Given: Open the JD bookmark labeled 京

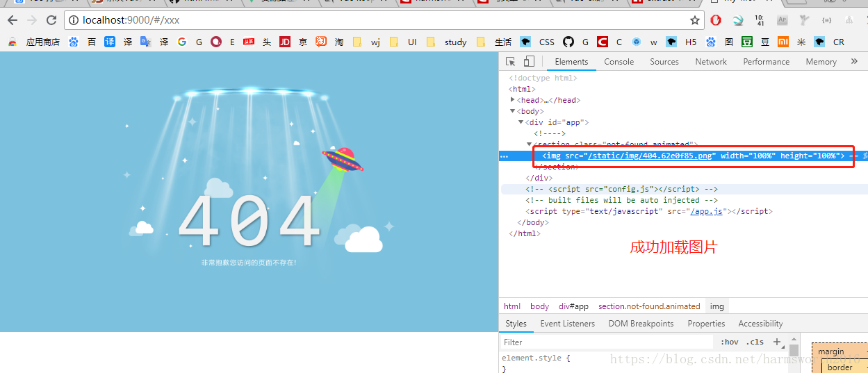Looking at the screenshot, I should (293, 42).
